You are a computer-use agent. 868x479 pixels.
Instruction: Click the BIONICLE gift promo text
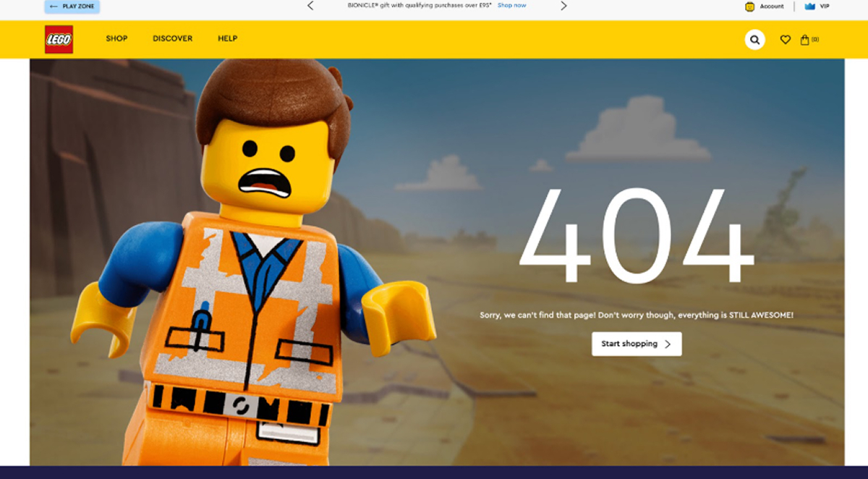pyautogui.click(x=420, y=5)
